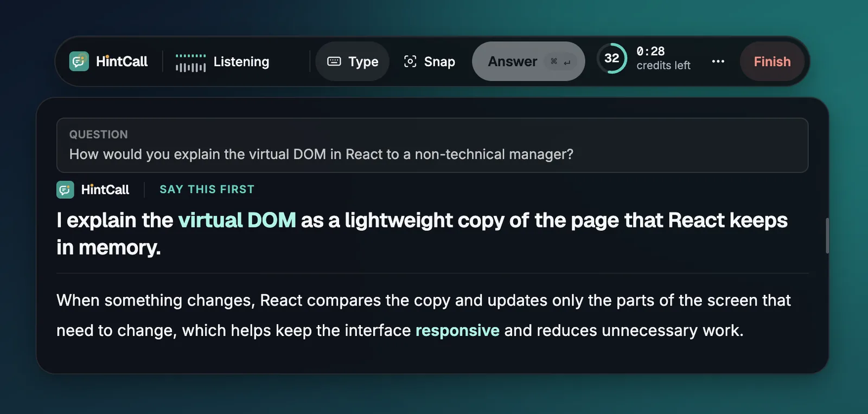Click the HintCall brand name in toolbar
868x414 pixels.
tap(122, 61)
